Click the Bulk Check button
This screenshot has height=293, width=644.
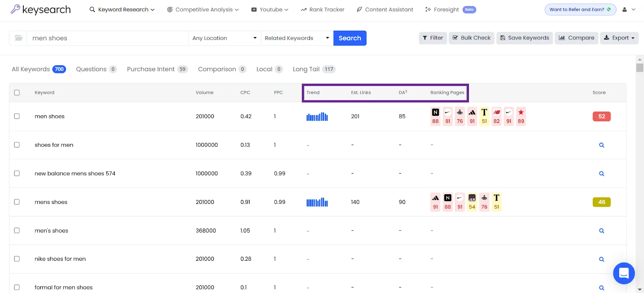point(471,38)
